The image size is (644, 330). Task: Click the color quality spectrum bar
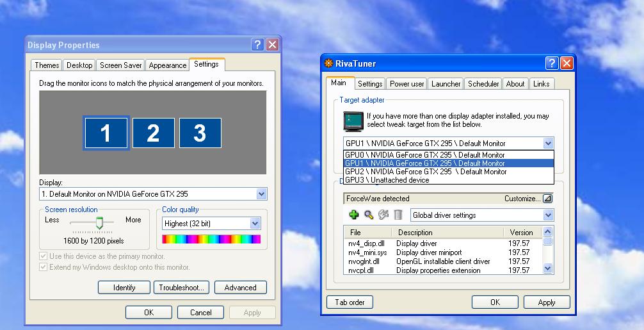coord(211,239)
